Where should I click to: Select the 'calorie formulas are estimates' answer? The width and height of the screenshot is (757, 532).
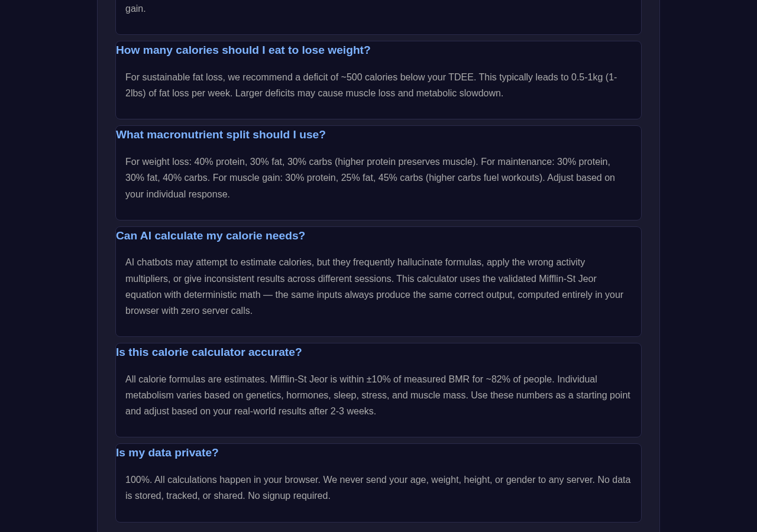(x=378, y=395)
